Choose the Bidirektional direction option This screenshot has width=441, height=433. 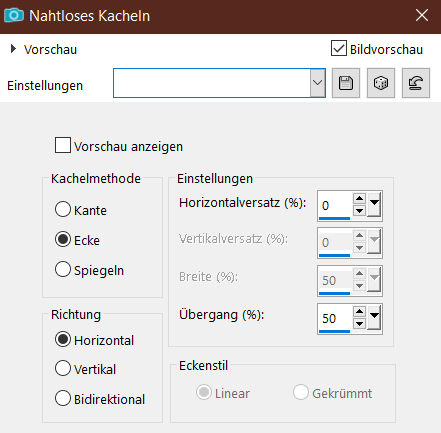pos(63,398)
